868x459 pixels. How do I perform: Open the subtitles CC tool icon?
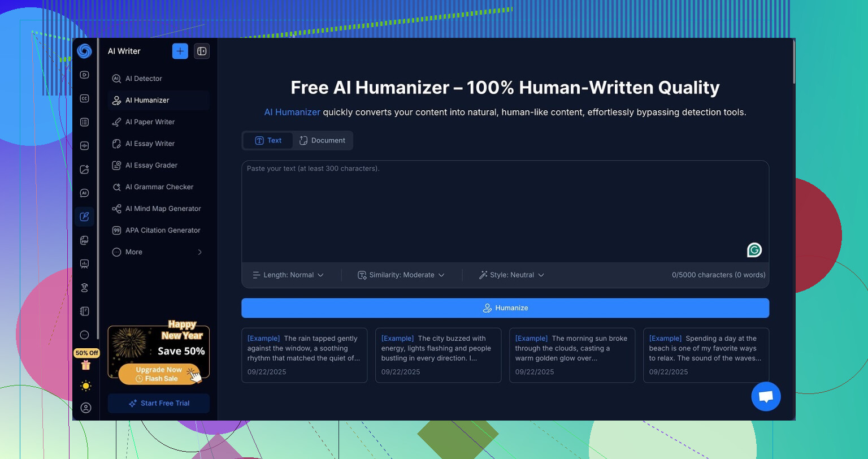point(84,98)
